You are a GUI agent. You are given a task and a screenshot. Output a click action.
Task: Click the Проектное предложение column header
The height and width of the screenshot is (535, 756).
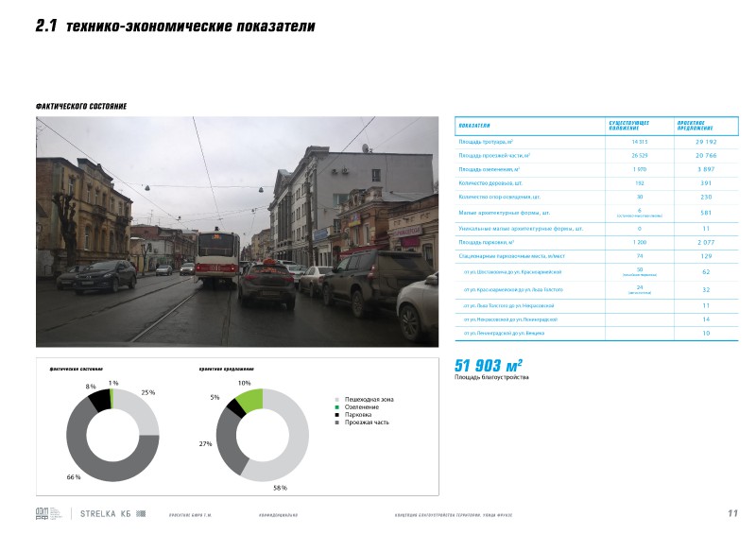(693, 127)
